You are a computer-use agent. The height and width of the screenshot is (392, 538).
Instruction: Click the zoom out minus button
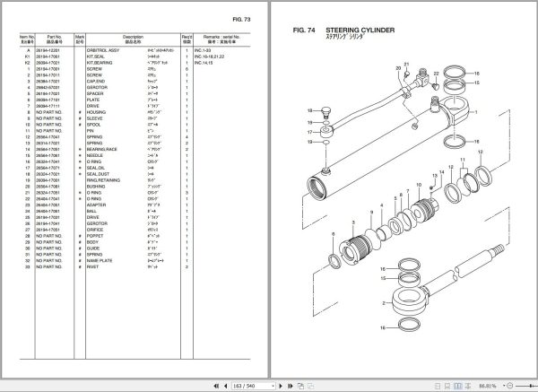click(509, 386)
